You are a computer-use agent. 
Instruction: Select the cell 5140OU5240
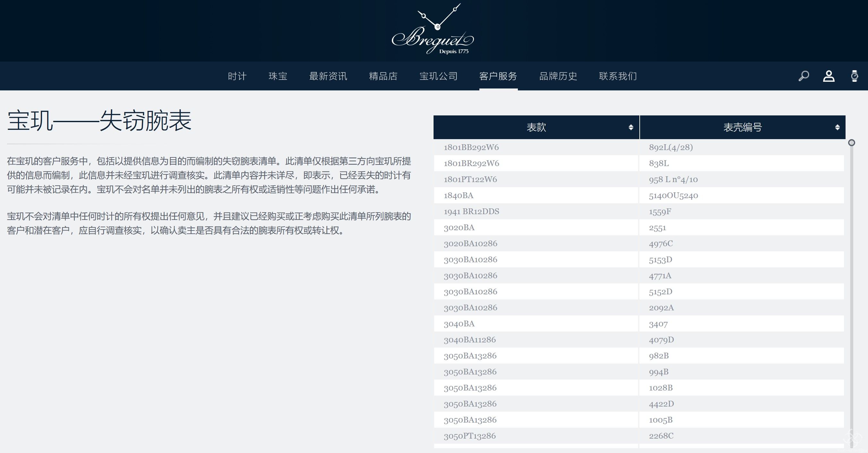coord(742,195)
